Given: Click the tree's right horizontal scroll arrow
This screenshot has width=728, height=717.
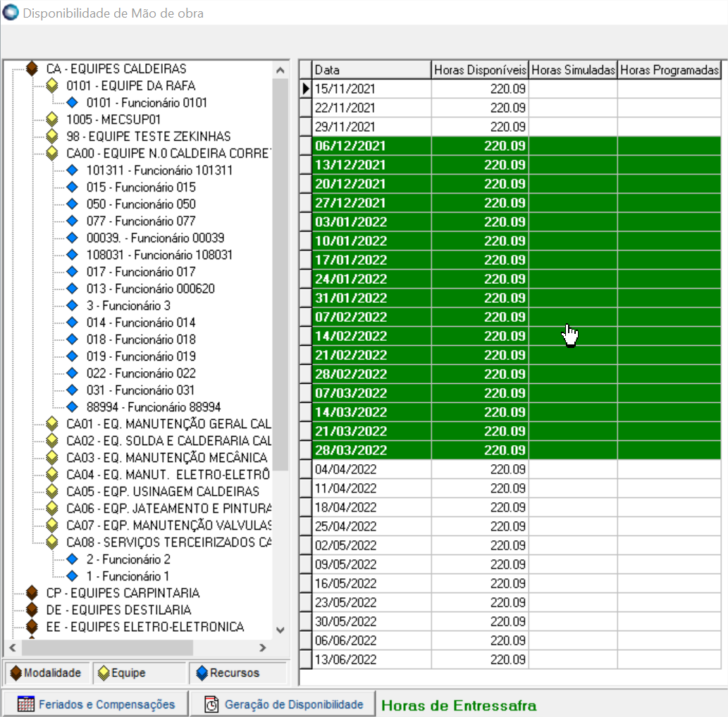Looking at the screenshot, I should point(263,647).
